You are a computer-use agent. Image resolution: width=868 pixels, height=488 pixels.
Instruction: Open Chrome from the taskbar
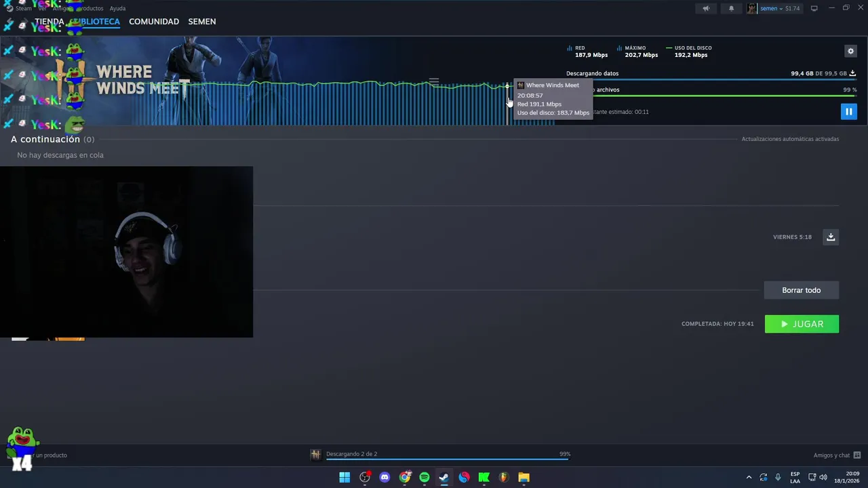pyautogui.click(x=405, y=477)
